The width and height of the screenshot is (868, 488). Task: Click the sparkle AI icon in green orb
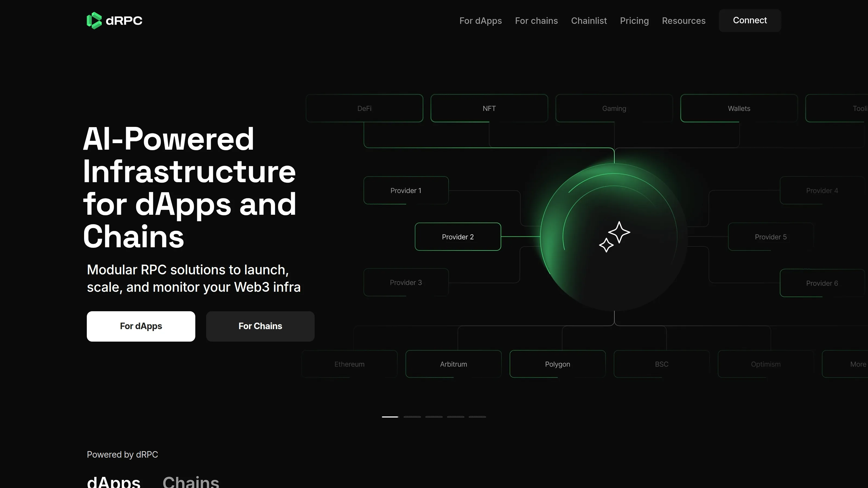pyautogui.click(x=614, y=237)
